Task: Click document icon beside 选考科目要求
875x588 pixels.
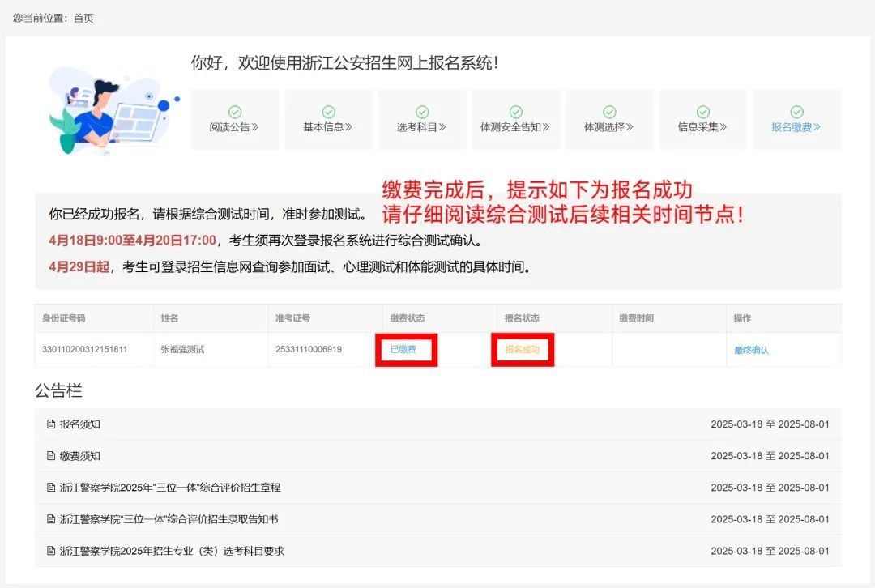Action: coord(51,551)
